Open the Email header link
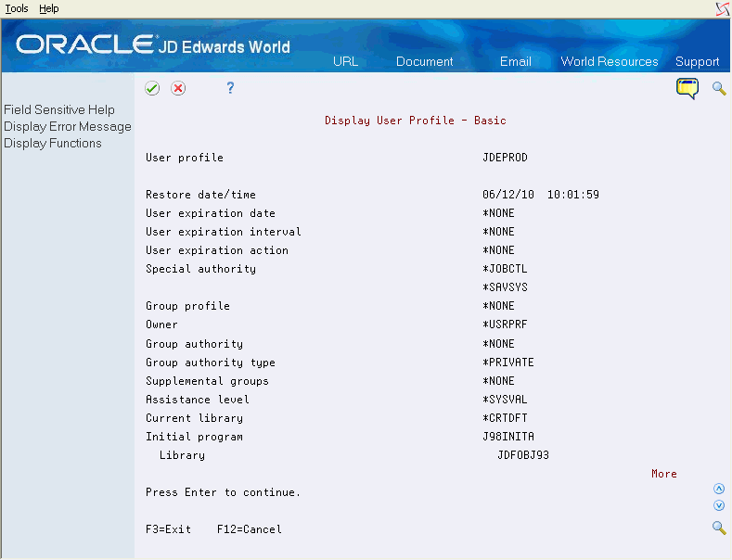The height and width of the screenshot is (560, 732). (x=516, y=61)
